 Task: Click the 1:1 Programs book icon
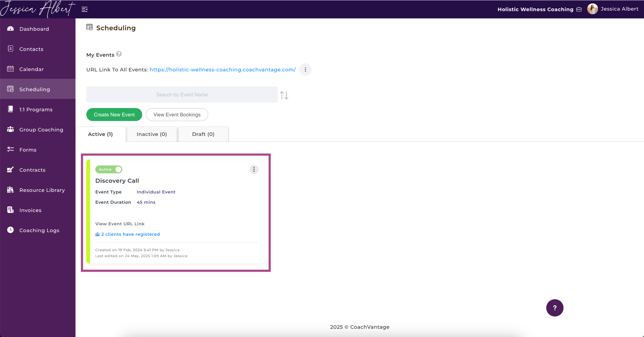pyautogui.click(x=11, y=109)
